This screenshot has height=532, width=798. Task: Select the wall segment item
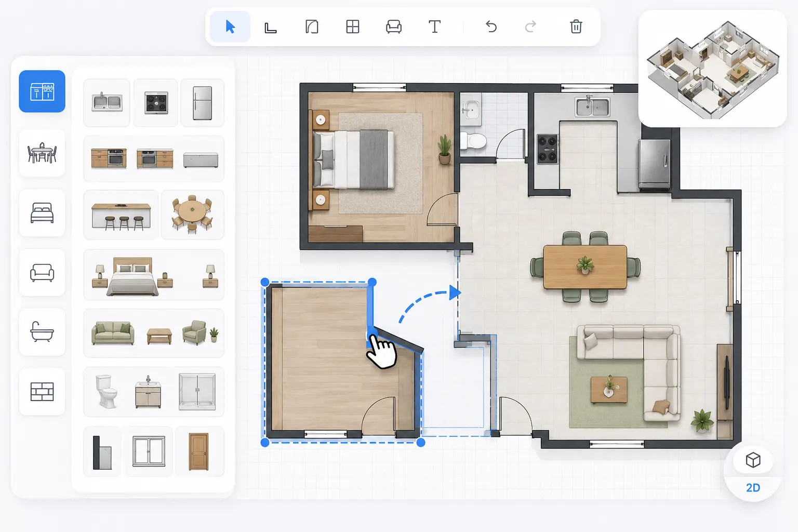click(x=102, y=452)
